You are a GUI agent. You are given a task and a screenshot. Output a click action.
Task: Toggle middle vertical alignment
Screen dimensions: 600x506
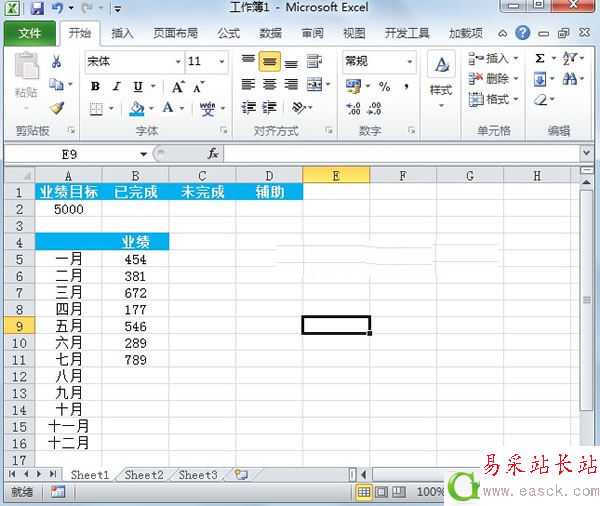point(269,61)
